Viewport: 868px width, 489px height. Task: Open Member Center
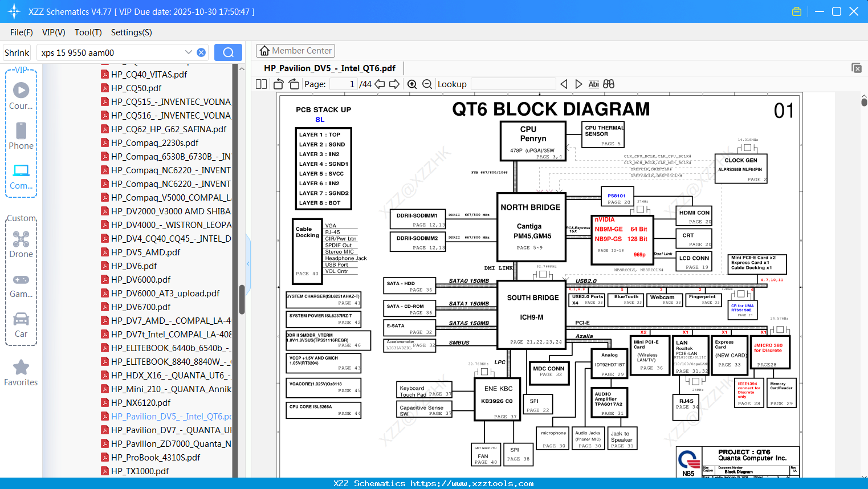click(x=295, y=51)
